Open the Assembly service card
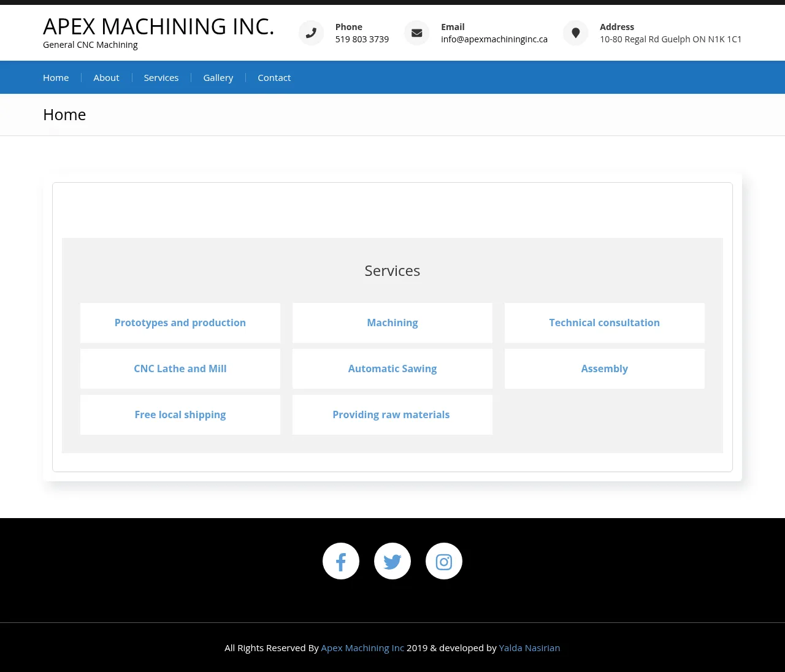The height and width of the screenshot is (672, 785). (x=604, y=369)
